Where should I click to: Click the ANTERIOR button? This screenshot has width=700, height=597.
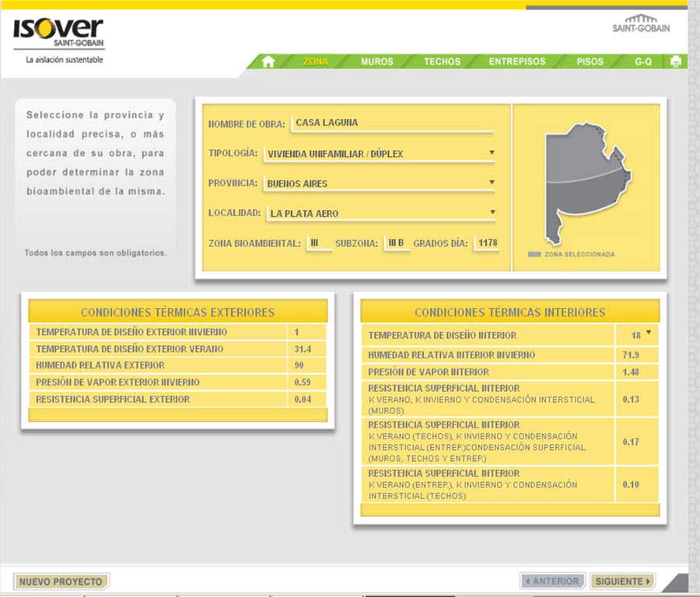coord(553,581)
